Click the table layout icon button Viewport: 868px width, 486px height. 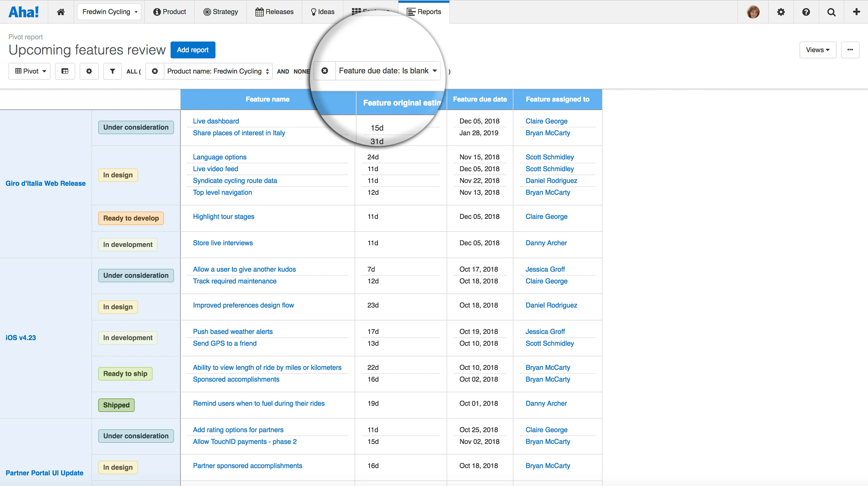pyautogui.click(x=65, y=71)
